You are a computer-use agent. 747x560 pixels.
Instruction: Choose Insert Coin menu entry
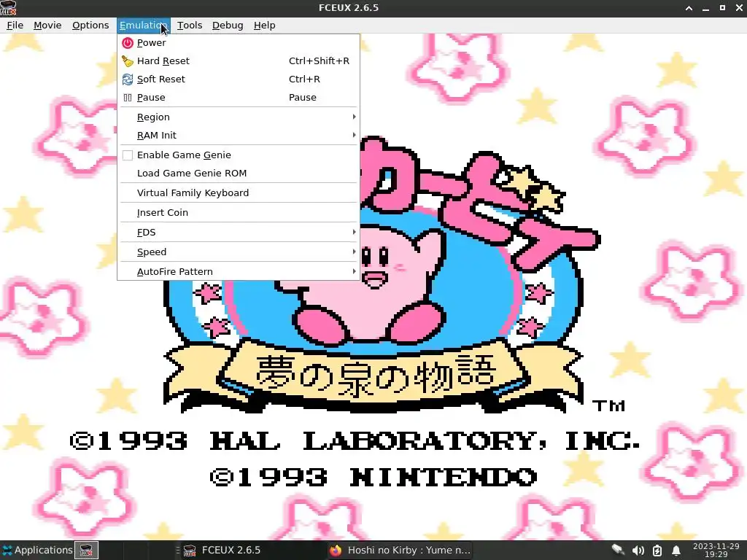click(239, 212)
